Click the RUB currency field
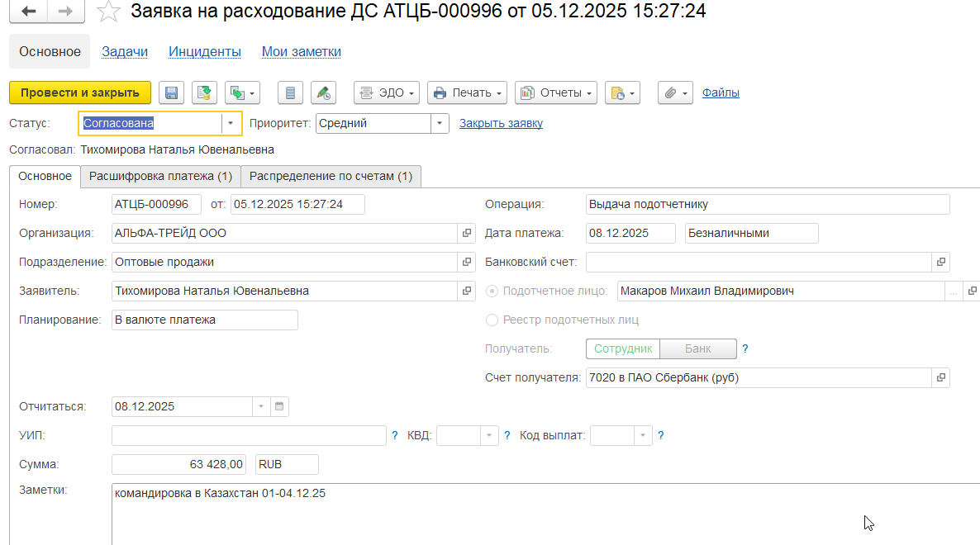This screenshot has width=980, height=545. (x=287, y=464)
